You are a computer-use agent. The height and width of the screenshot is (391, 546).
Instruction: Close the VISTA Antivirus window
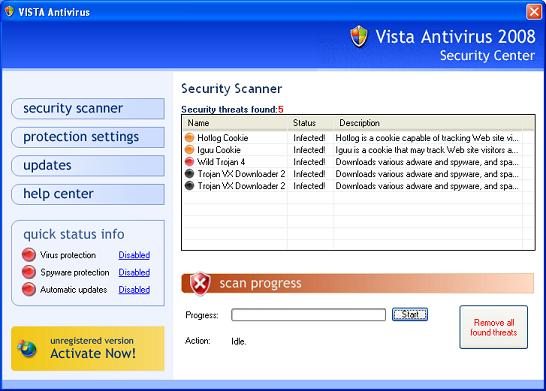(534, 11)
